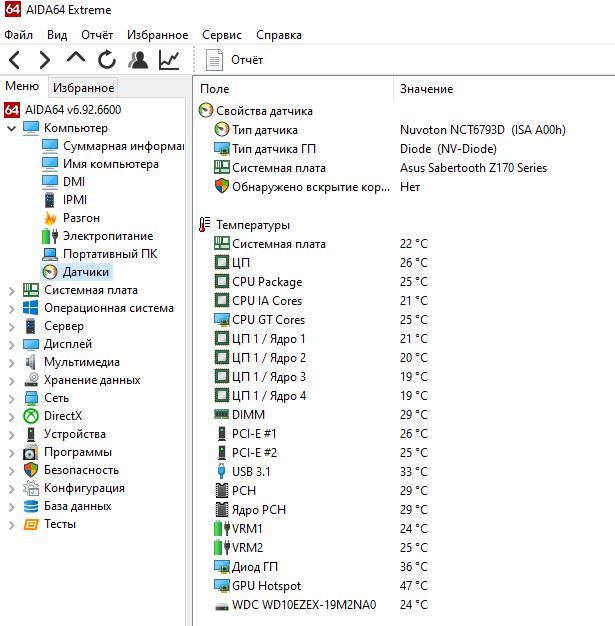Select the Свойства датчика group row

pos(256,111)
